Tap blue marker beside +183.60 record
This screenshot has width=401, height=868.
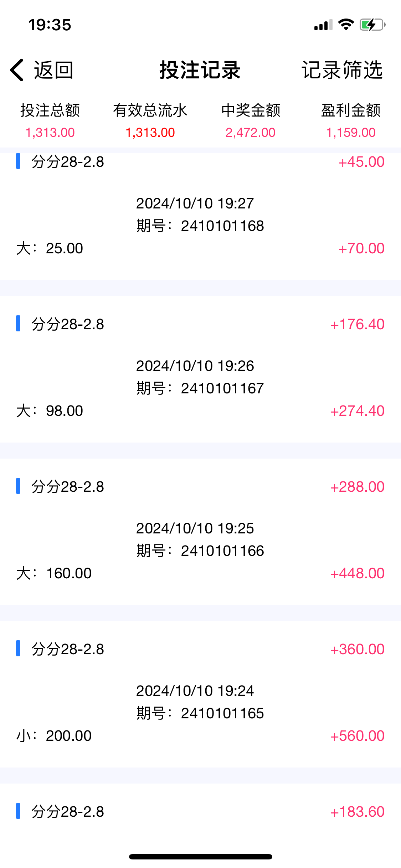tap(18, 811)
